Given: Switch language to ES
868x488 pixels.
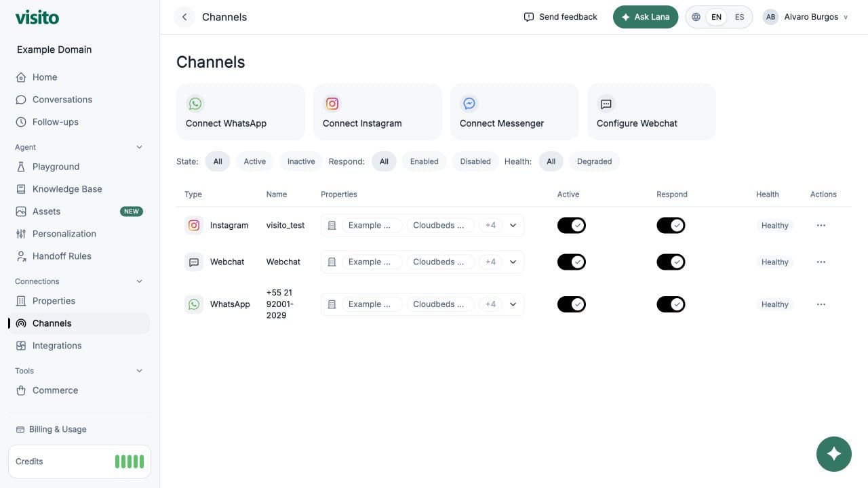Looking at the screenshot, I should (739, 17).
